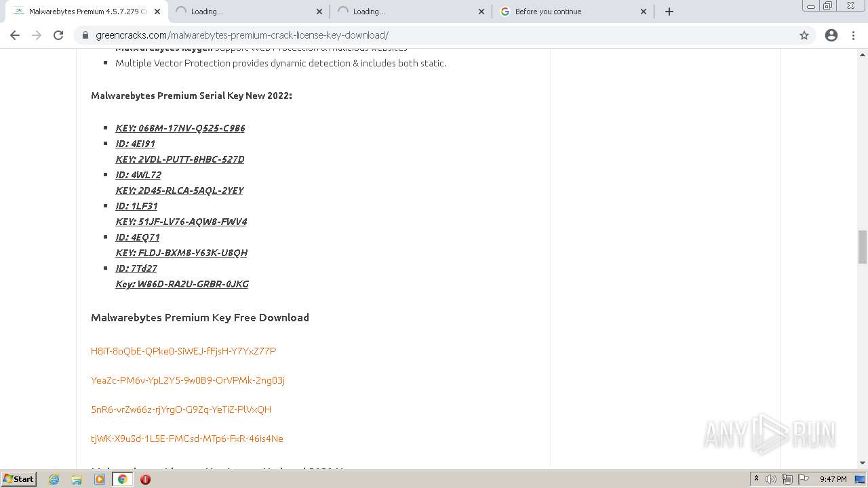
Task: Reload the current page
Action: [58, 35]
